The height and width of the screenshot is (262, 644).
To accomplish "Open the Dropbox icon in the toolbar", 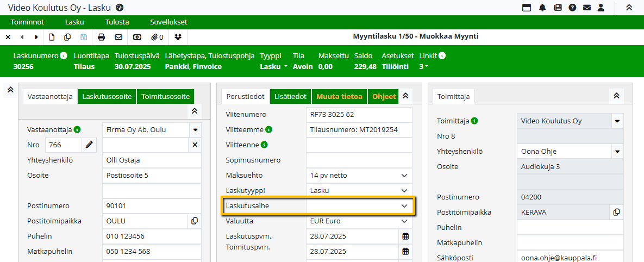I will [178, 37].
